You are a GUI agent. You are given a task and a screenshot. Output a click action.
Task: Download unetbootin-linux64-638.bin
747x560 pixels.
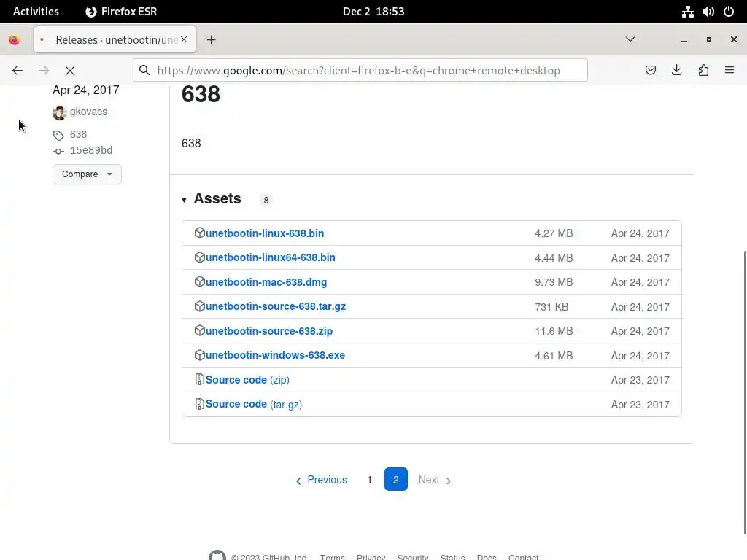pyautogui.click(x=270, y=257)
